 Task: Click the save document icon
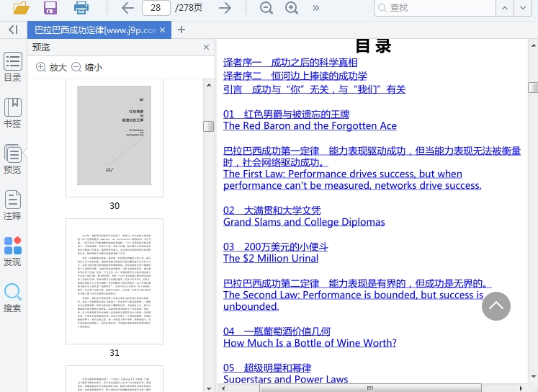(50, 8)
